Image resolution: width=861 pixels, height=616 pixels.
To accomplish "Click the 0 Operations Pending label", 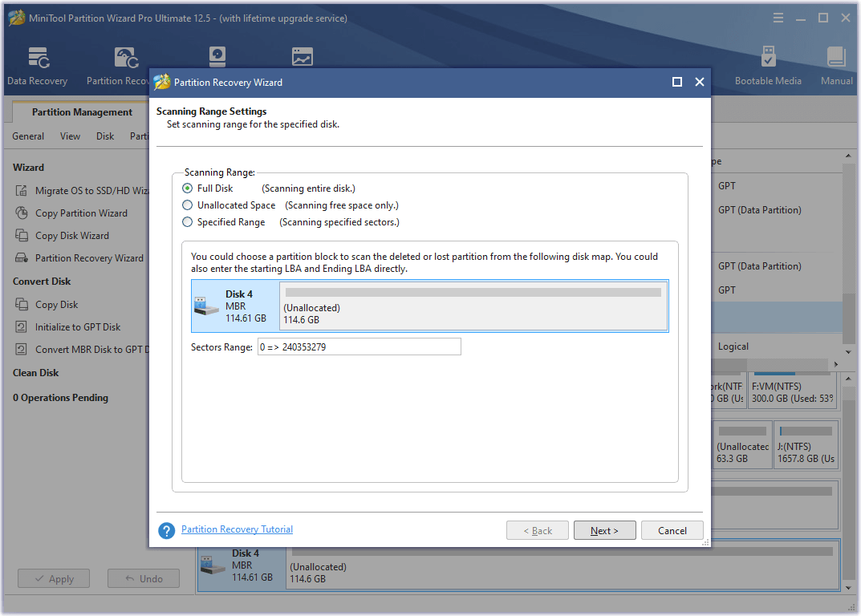I will [60, 398].
